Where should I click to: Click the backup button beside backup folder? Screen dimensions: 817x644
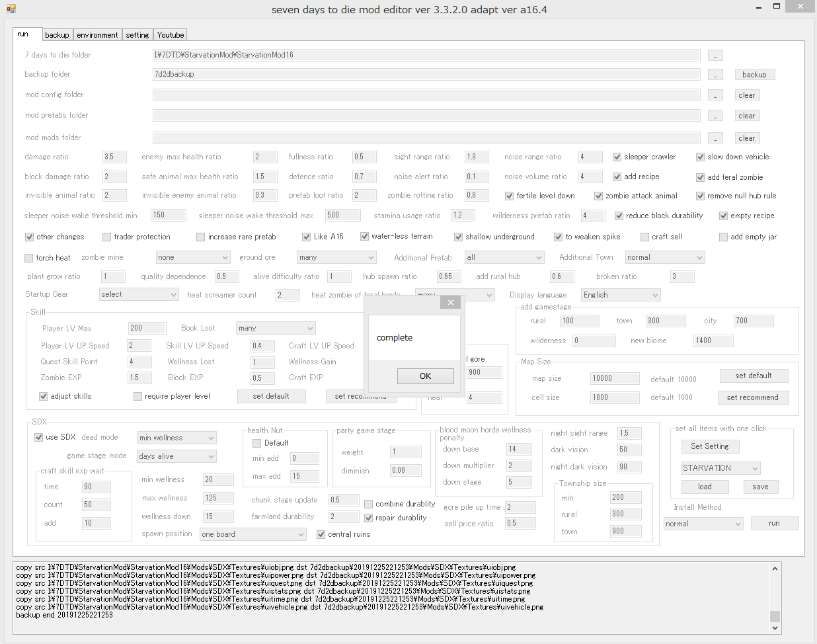point(754,75)
